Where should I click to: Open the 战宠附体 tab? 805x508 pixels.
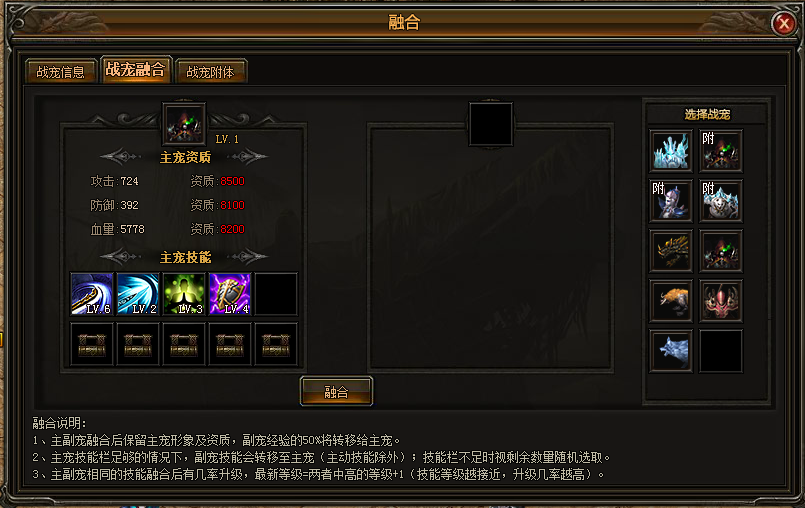point(210,71)
